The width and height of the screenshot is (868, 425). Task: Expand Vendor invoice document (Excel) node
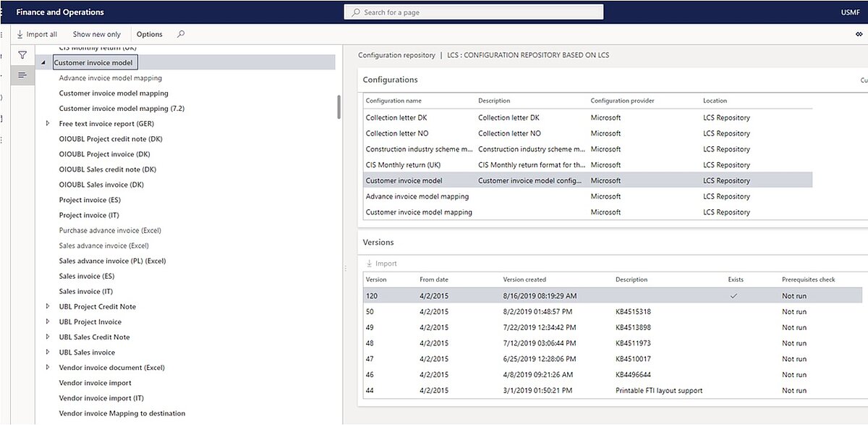point(48,368)
